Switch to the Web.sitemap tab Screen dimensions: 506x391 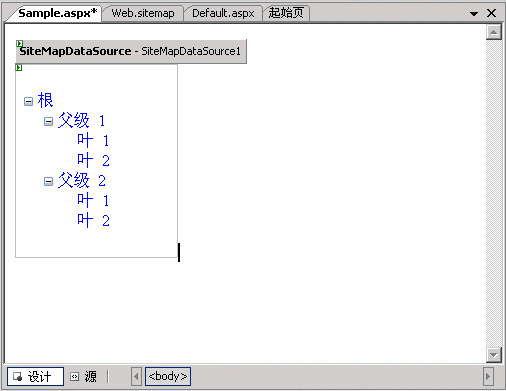pyautogui.click(x=143, y=13)
